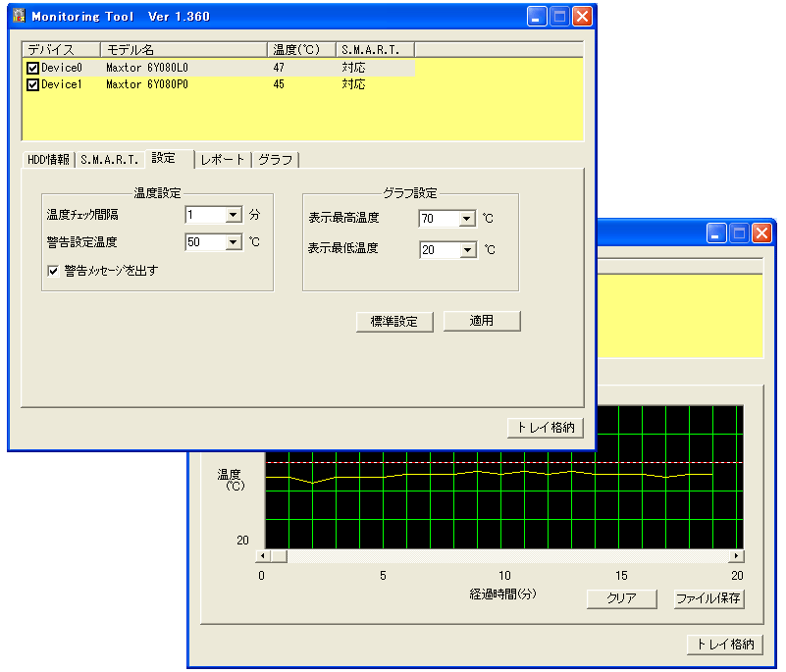Click the 適用 button

(482, 321)
